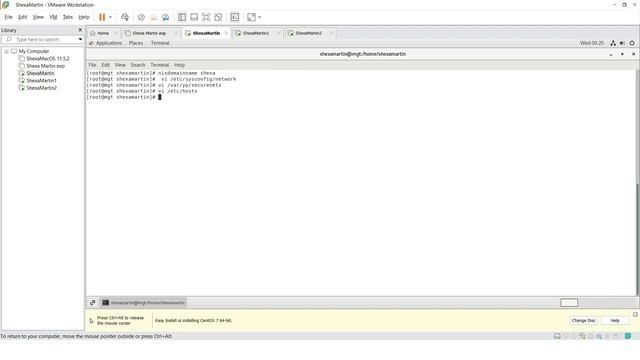Open the VMware Help menu
The image size is (640, 360).
(84, 17)
